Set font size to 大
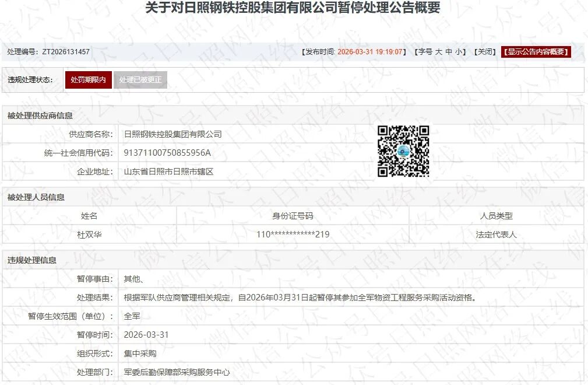The image size is (588, 385). tap(438, 52)
